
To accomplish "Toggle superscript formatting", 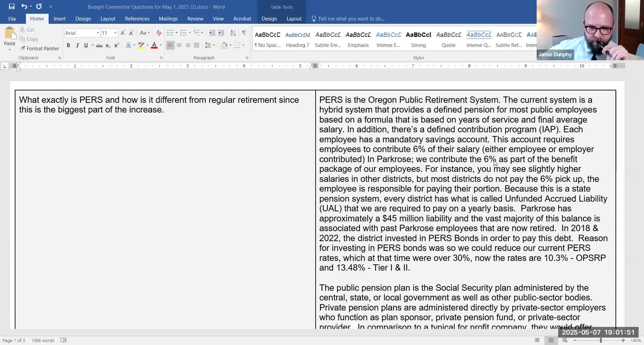I will point(116,45).
